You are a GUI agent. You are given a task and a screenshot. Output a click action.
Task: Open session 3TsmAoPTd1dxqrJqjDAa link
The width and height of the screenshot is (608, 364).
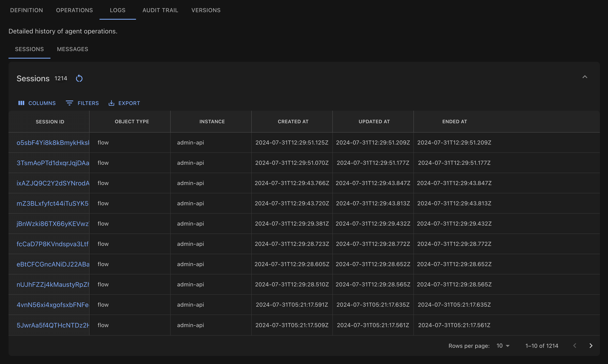[53, 163]
